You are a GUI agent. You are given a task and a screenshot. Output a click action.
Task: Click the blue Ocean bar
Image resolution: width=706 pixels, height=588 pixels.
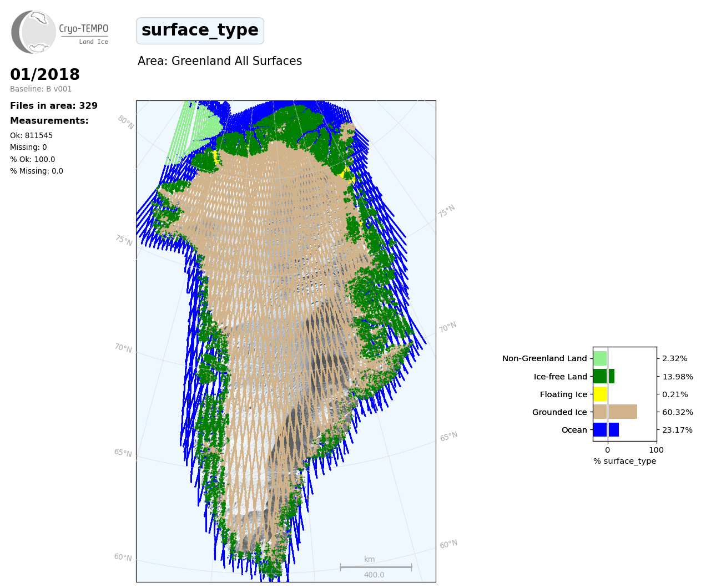[606, 430]
